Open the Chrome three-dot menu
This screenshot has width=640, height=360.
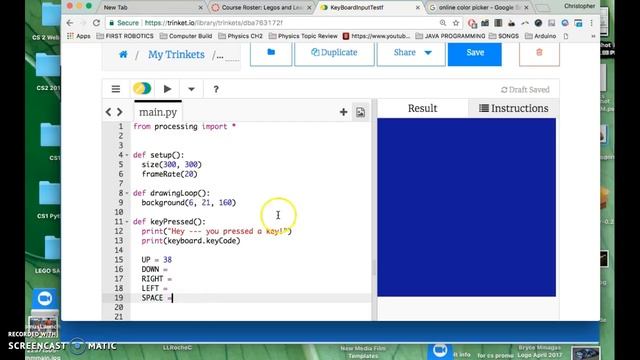[x=591, y=23]
